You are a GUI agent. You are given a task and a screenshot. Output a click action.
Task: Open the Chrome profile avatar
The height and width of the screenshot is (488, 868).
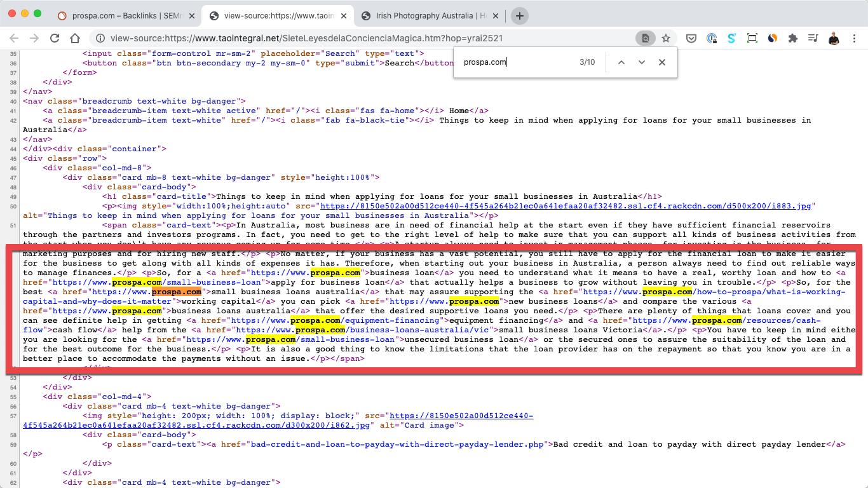834,38
